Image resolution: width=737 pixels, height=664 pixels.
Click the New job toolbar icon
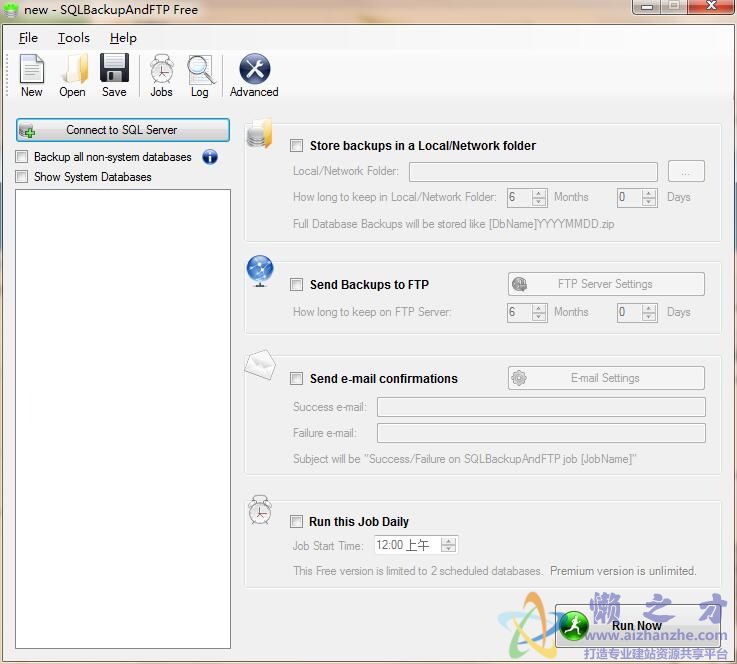31,69
